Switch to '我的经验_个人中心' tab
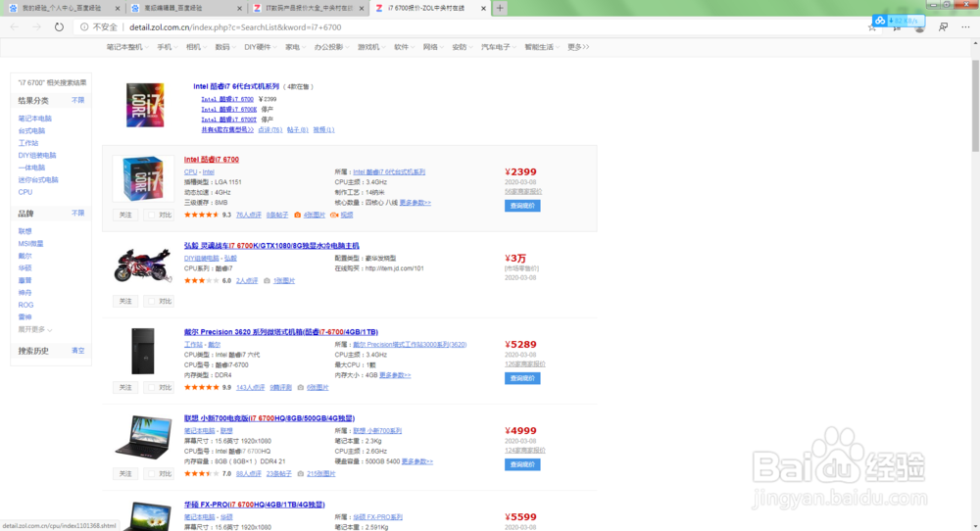The image size is (980, 531). [61, 8]
